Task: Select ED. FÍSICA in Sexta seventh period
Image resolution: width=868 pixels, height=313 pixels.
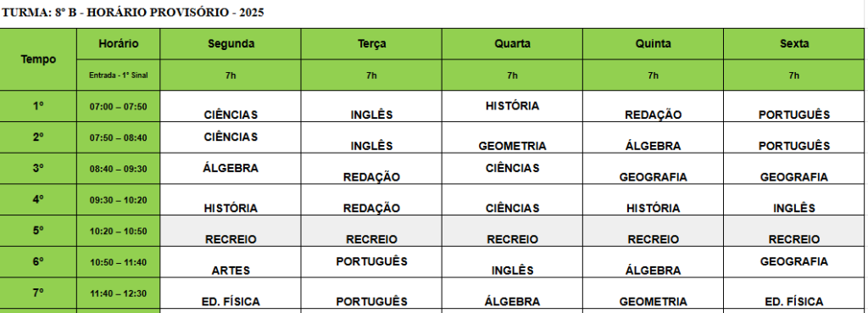Action: tap(793, 301)
